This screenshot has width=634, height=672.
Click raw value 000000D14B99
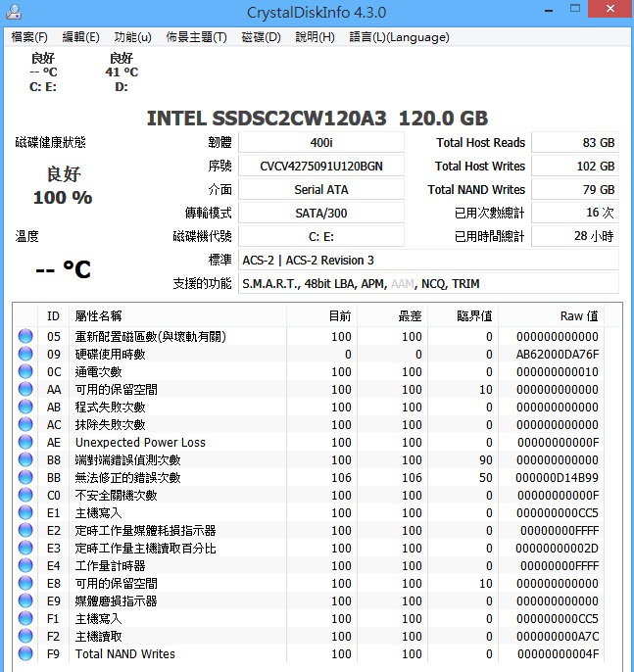[x=557, y=477]
